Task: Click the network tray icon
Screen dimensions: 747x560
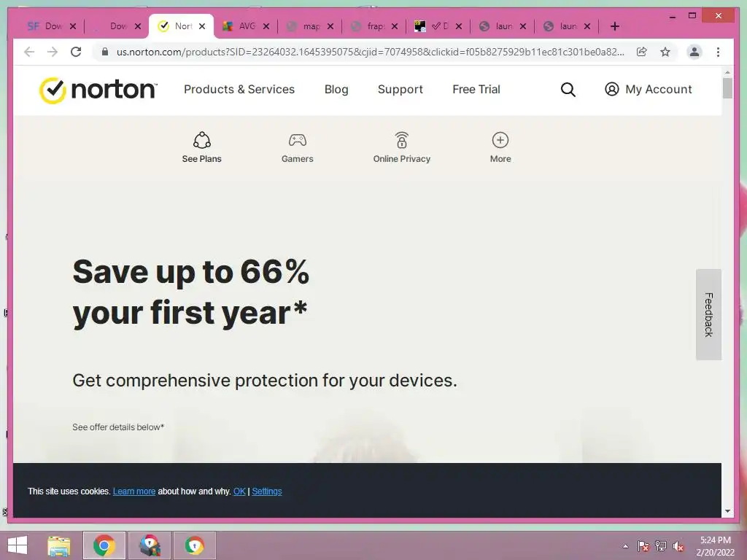Action: coord(661,546)
